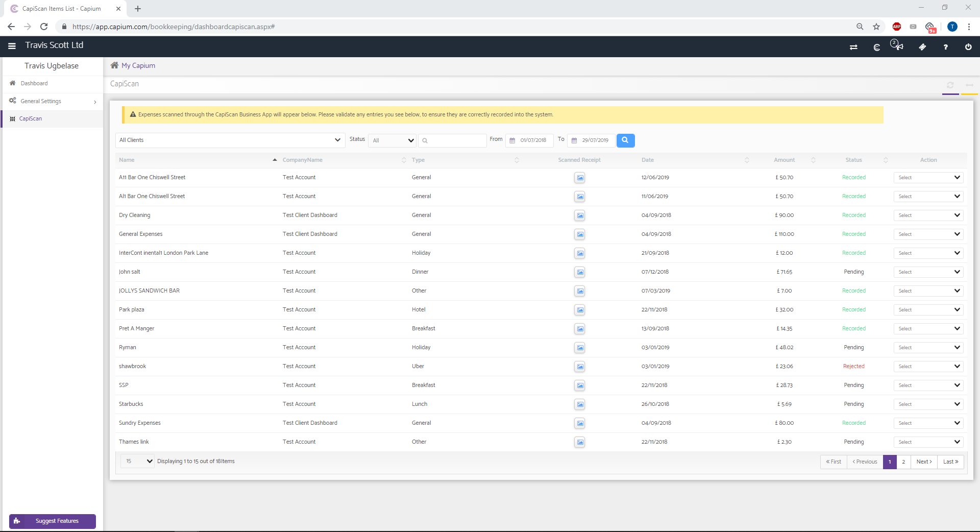Click the Rejected status for shawbrook
Screen dimensions: 980x532
pos(854,366)
